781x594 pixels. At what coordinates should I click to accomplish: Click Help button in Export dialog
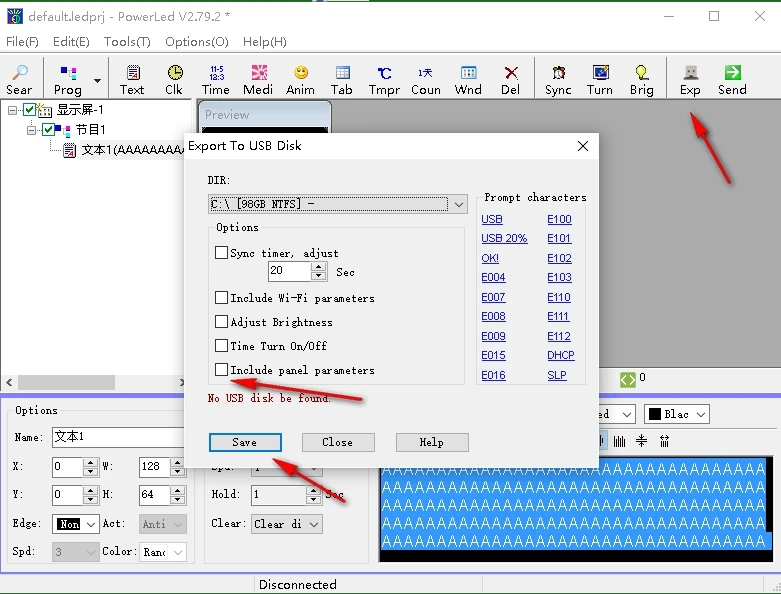pos(432,442)
